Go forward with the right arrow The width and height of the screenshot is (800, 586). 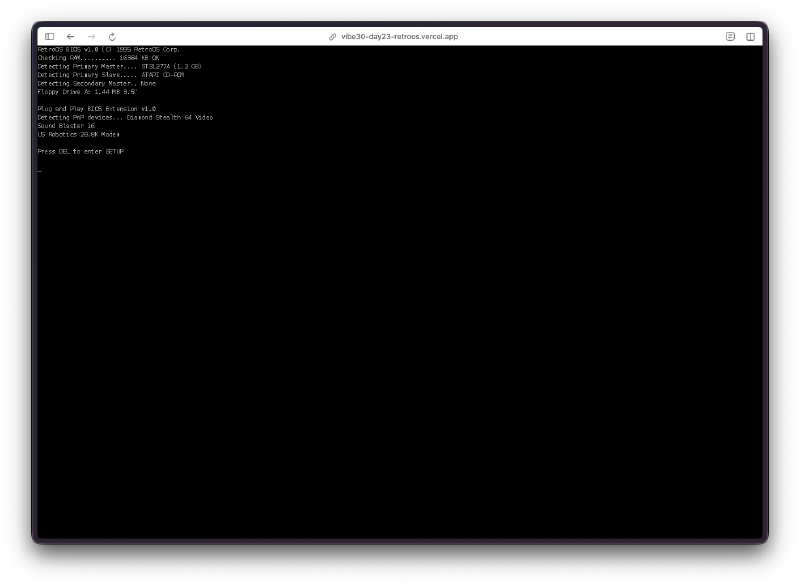click(91, 36)
